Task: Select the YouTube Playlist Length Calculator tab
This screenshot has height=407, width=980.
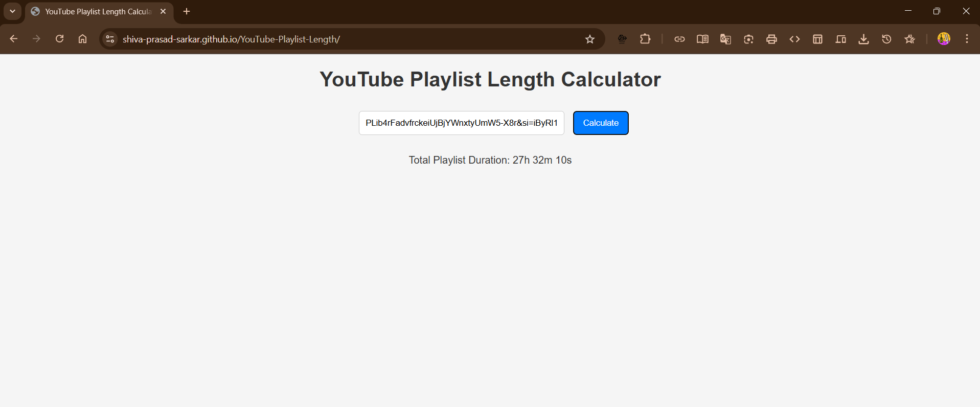Action: coord(99,11)
